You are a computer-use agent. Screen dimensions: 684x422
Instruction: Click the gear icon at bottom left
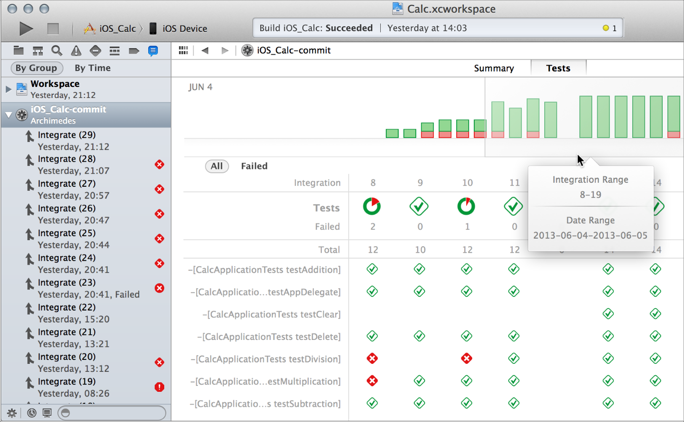tap(12, 413)
